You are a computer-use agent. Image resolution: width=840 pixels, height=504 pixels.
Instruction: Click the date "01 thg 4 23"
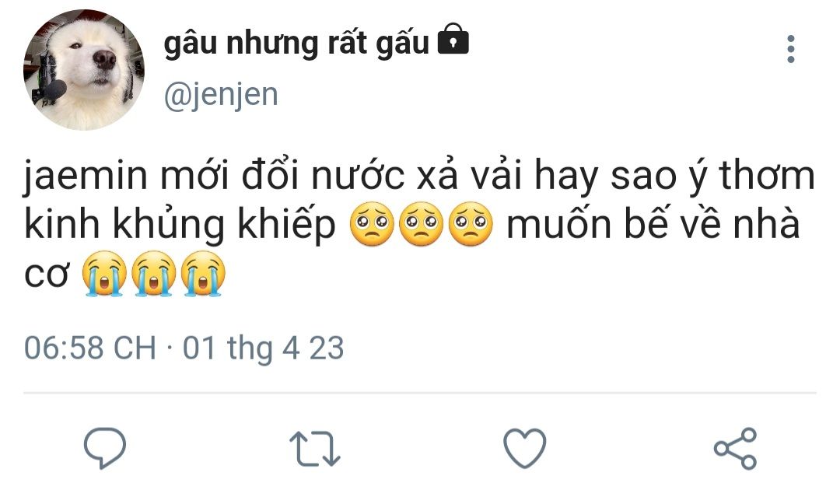tap(263, 348)
